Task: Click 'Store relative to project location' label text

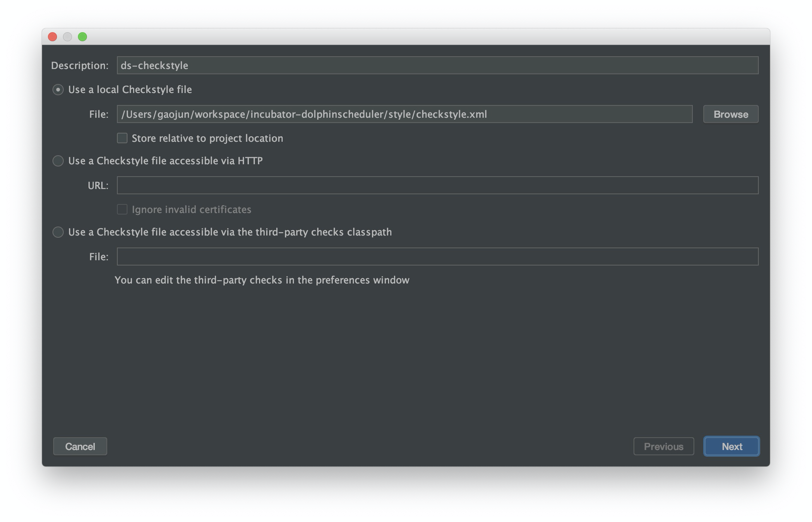Action: [x=207, y=138]
